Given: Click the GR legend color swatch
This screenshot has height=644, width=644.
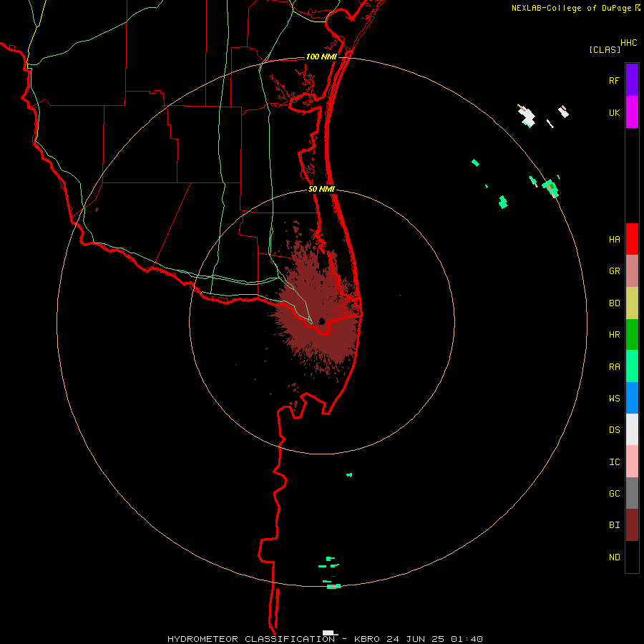Looking at the screenshot, I should pyautogui.click(x=632, y=271).
